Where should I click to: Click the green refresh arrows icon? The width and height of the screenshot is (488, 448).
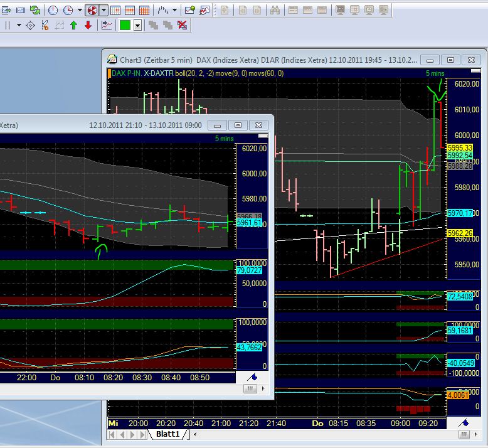coord(35,10)
